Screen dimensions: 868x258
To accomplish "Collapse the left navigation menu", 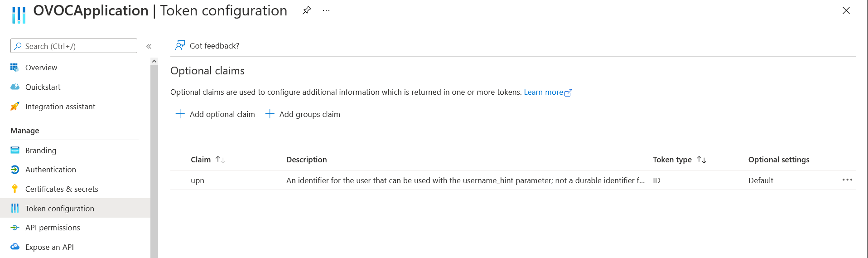I will click(149, 46).
